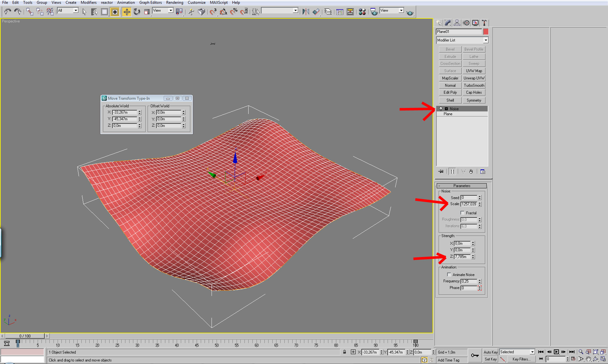The image size is (608, 364).
Task: Enable the Fractal checkbox
Action: tap(462, 213)
